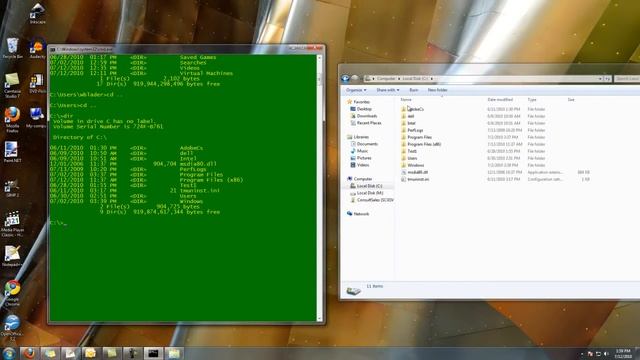This screenshot has height=360, width=640.
Task: Open the Inkscape desktop shortcut
Action: tap(37, 13)
